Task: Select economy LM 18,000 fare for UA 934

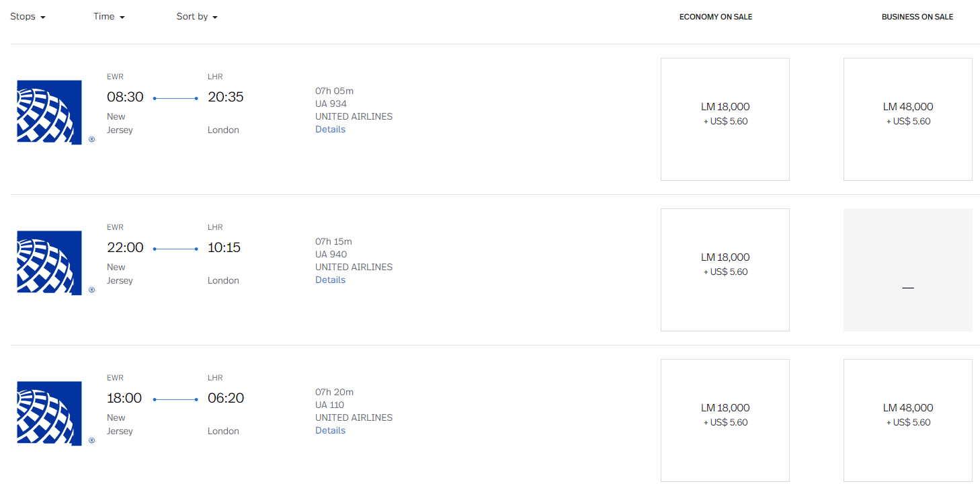Action: coord(725,119)
